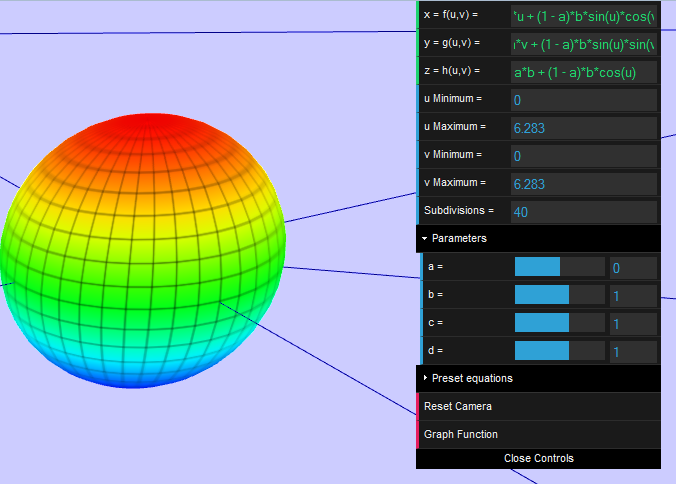Select the v Maximum value field

(x=582, y=184)
